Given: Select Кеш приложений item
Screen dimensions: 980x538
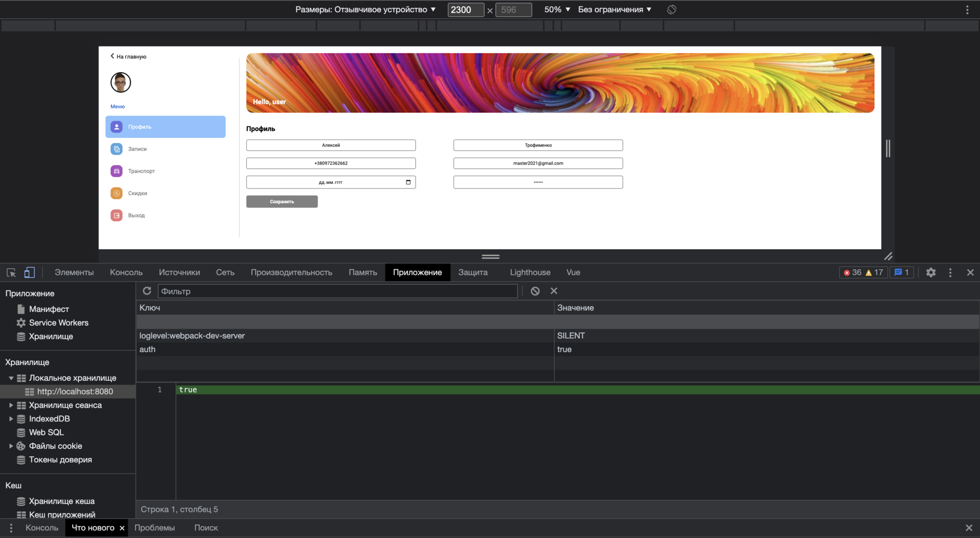Looking at the screenshot, I should pyautogui.click(x=62, y=514).
